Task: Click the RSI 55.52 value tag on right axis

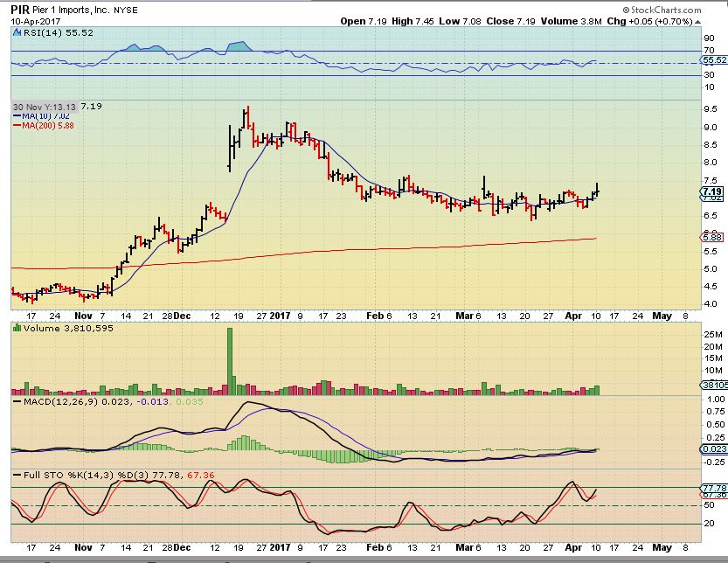Action: tap(713, 60)
